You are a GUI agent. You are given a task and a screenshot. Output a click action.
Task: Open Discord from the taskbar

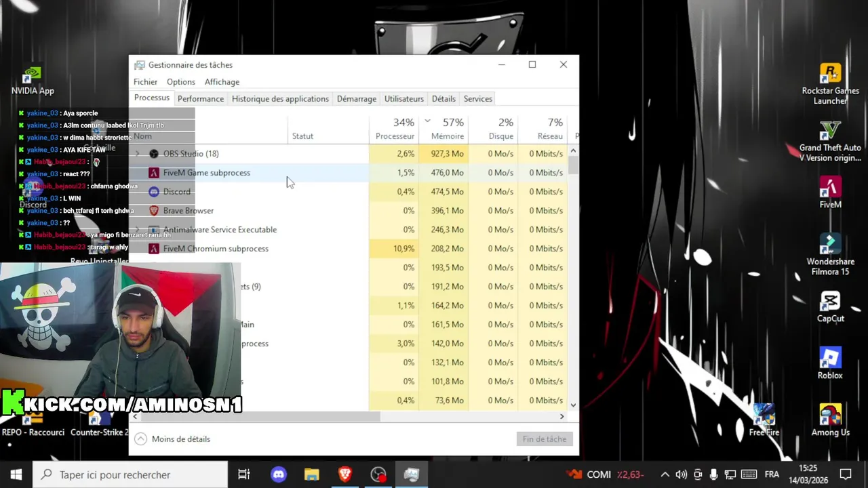[x=279, y=474]
